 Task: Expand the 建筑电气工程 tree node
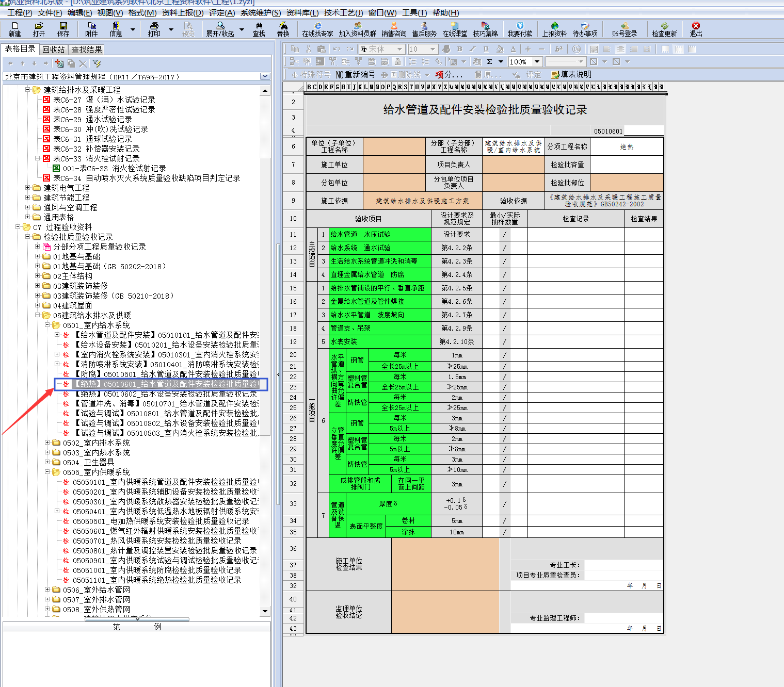pos(28,188)
